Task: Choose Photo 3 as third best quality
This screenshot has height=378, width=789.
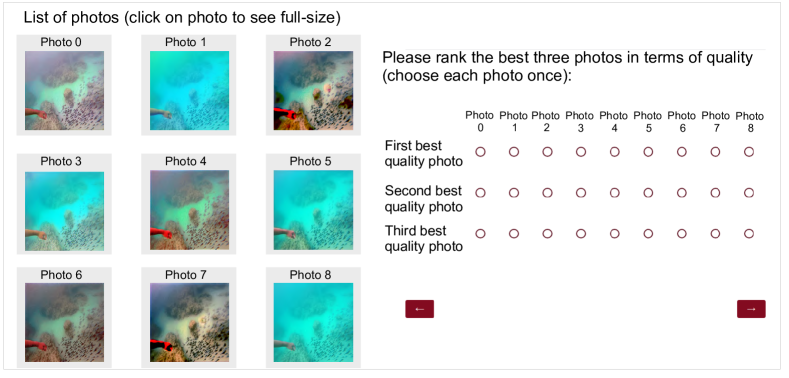Action: coord(581,234)
